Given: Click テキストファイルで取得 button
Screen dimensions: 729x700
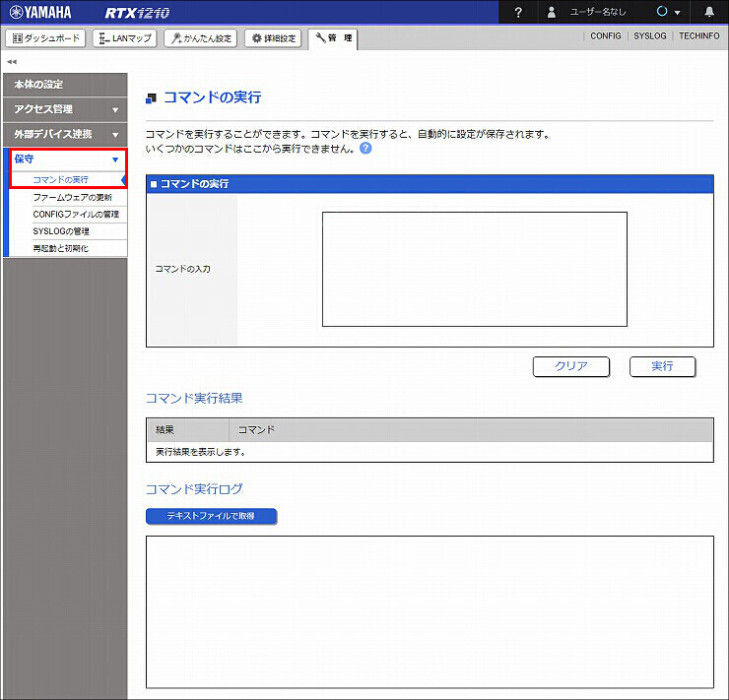Looking at the screenshot, I should point(212,516).
